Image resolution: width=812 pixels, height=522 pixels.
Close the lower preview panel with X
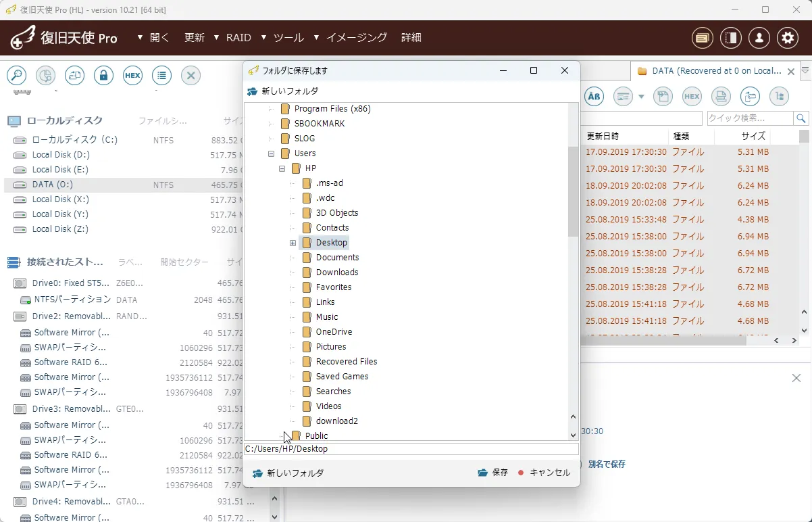point(796,378)
